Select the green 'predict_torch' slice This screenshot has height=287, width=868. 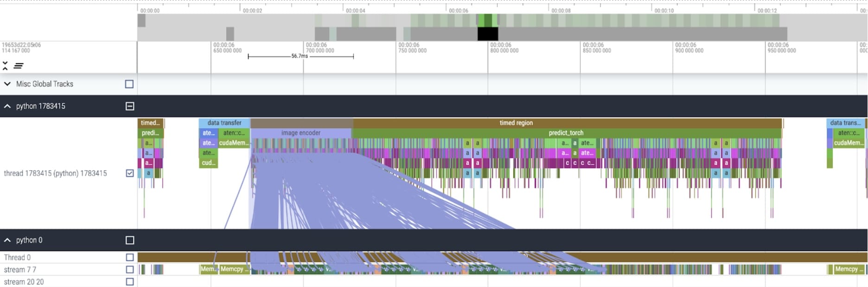pos(566,133)
